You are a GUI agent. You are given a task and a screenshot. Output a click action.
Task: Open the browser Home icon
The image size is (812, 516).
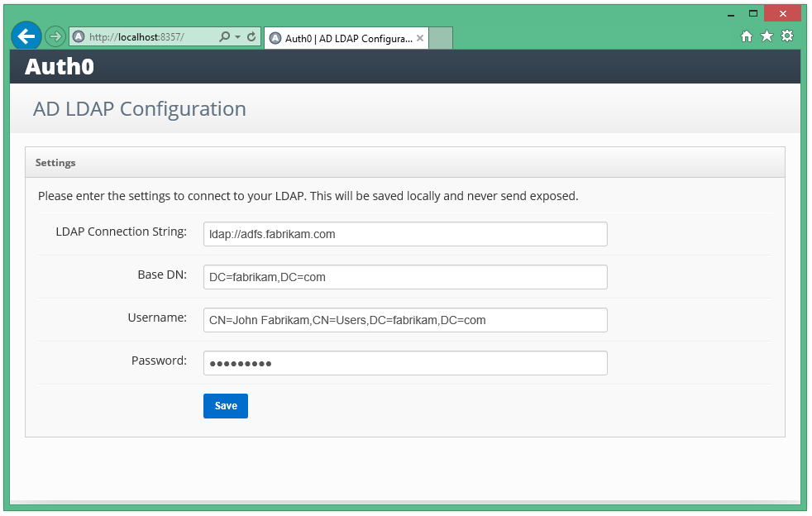[x=746, y=36]
